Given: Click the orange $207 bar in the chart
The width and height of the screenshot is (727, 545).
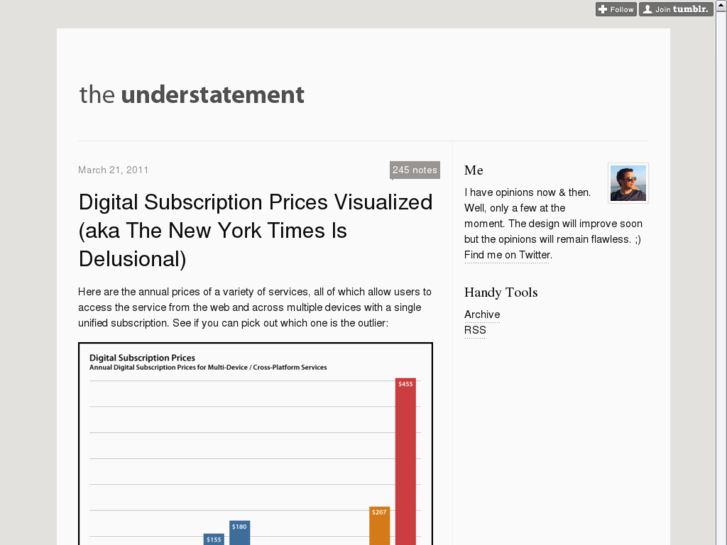Looking at the screenshot, I should [x=379, y=527].
